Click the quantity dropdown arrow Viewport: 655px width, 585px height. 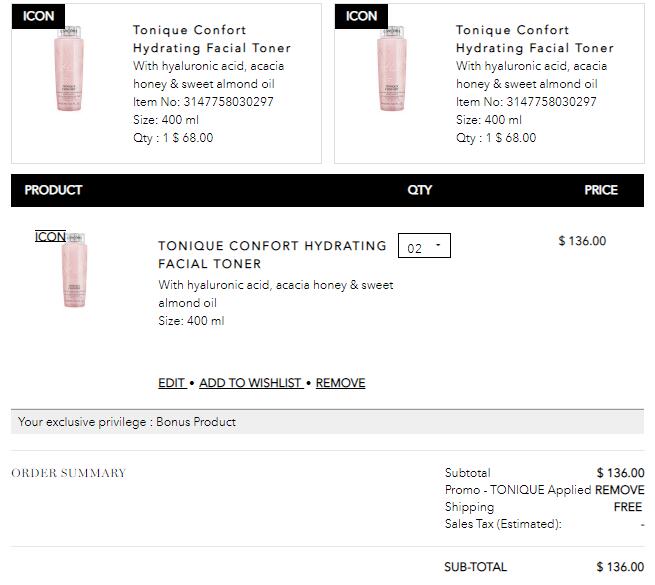[x=438, y=246]
